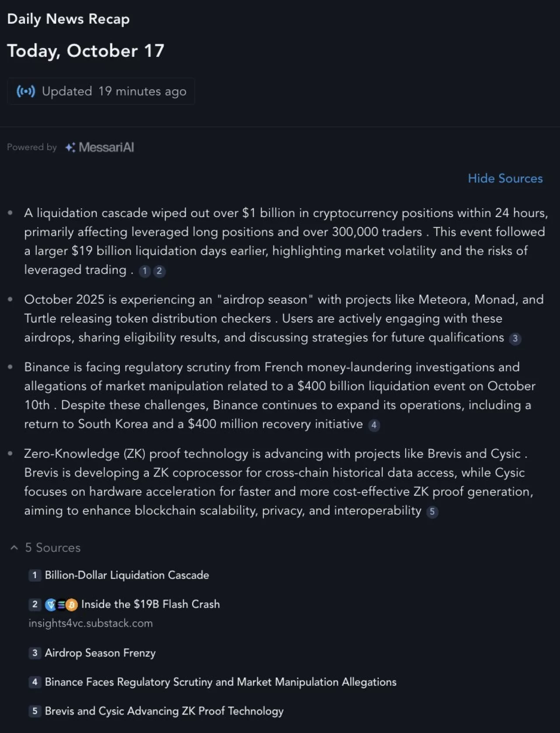Hide Sources toggle link
Viewport: 560px width, 733px height.
505,179
